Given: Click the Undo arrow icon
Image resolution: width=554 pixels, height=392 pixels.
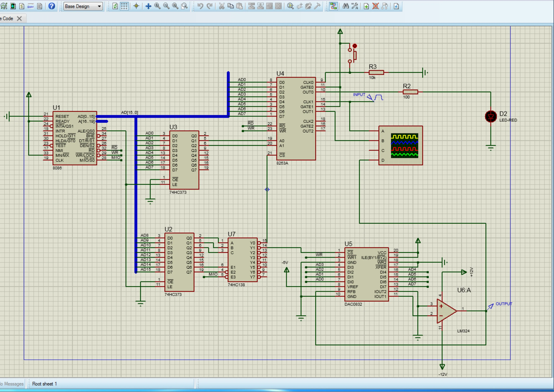Looking at the screenshot, I should coord(200,6).
